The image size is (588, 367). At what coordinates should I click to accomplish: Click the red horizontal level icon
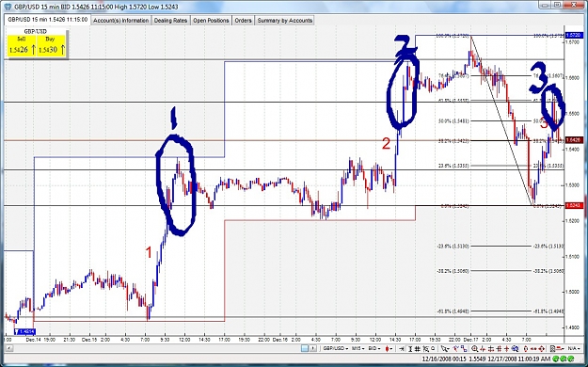coord(491,348)
